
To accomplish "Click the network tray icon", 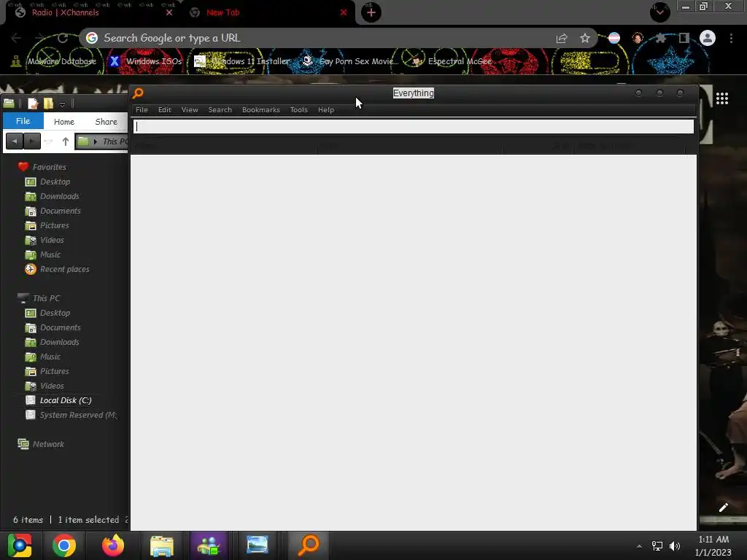I will tap(657, 546).
